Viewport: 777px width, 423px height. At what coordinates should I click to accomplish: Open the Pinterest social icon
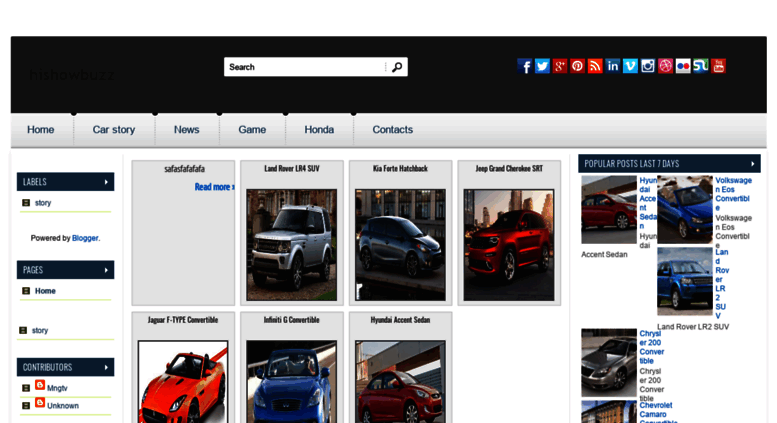(x=577, y=66)
